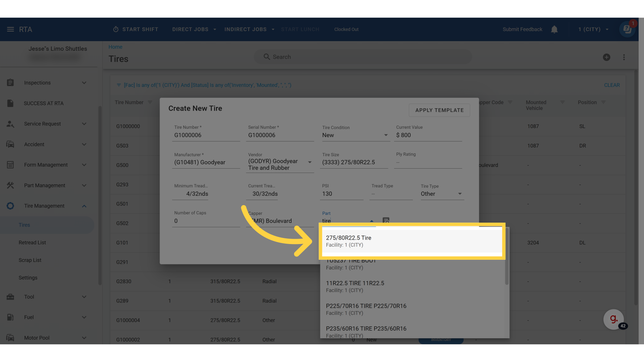The width and height of the screenshot is (644, 362).
Task: Click the Mounted Vehicle column filter icon
Action: coord(562,102)
